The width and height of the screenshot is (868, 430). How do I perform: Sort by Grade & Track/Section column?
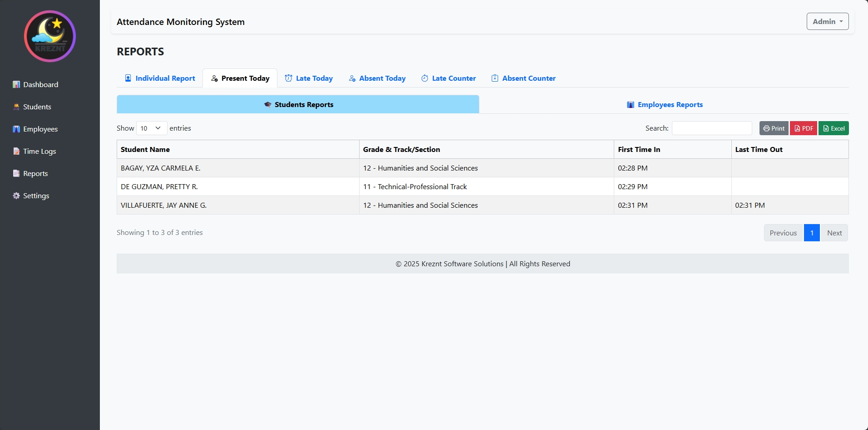(486, 149)
